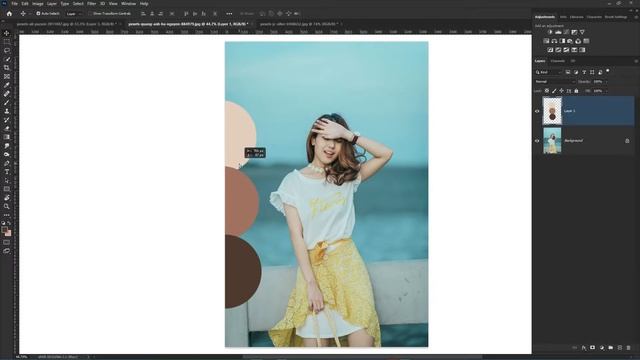Screen dimensions: 640x360
Task: Select the Zoom tool
Action: pyautogui.click(x=7, y=207)
